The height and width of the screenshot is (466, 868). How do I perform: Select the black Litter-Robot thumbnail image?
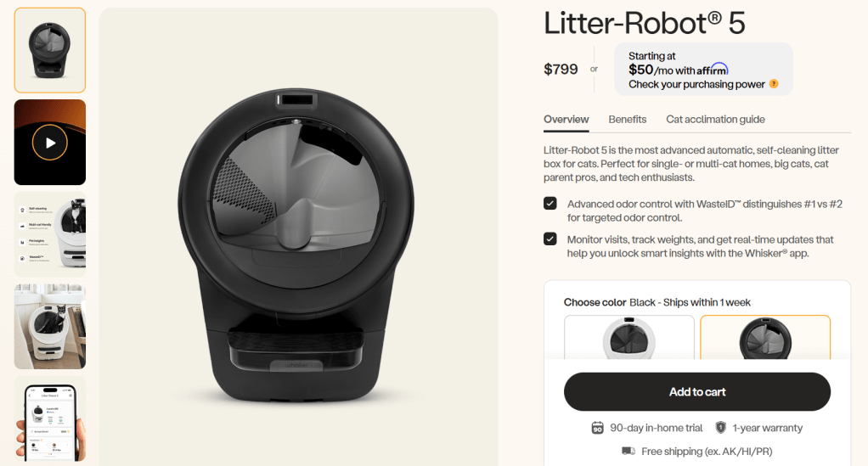[x=50, y=50]
